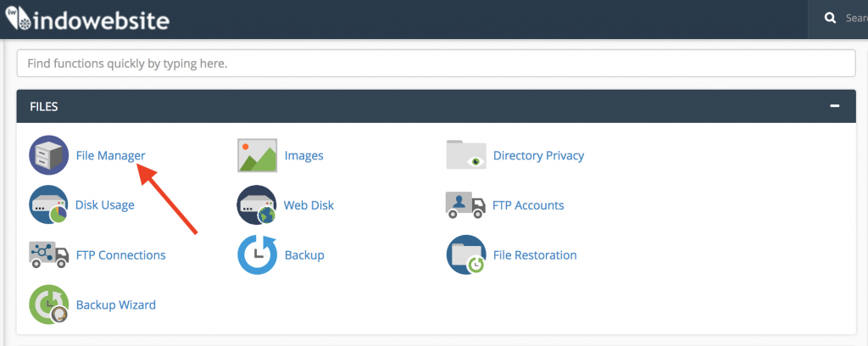Click the search magnifier icon in header
868x346 pixels.
[x=831, y=19]
